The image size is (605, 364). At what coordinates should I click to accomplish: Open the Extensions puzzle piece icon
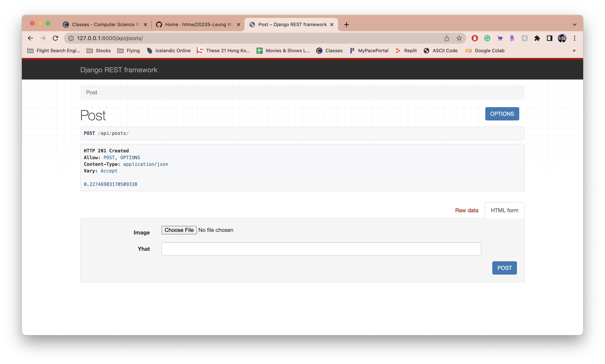pos(537,38)
